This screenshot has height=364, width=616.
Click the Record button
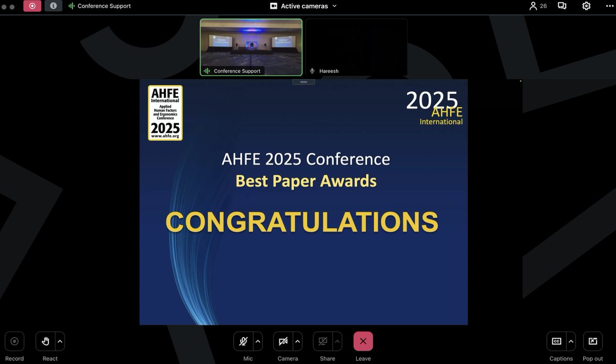[14, 341]
